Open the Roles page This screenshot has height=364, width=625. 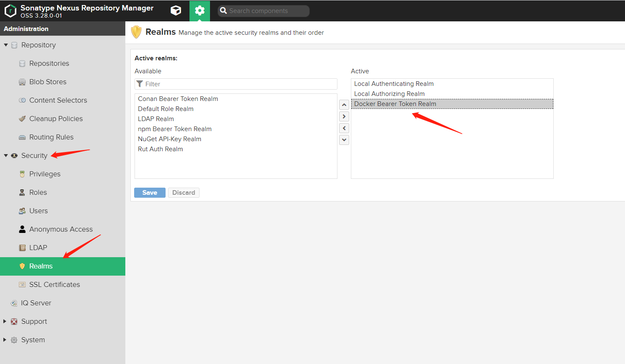pyautogui.click(x=62, y=192)
